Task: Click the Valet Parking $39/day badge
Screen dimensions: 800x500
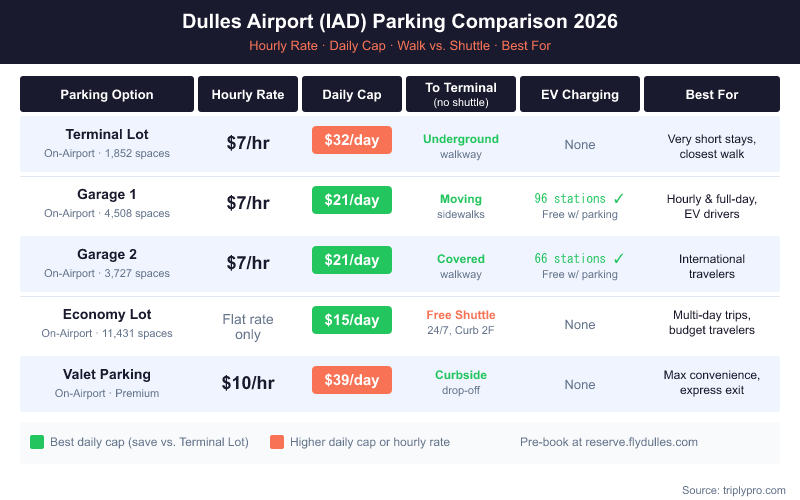Action: (352, 380)
